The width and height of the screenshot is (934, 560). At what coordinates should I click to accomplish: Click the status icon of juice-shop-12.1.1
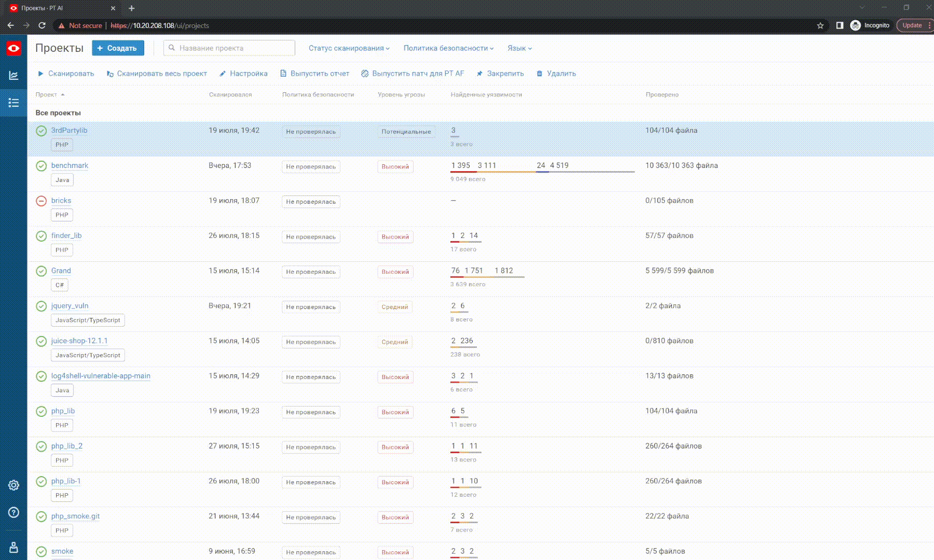pyautogui.click(x=42, y=341)
